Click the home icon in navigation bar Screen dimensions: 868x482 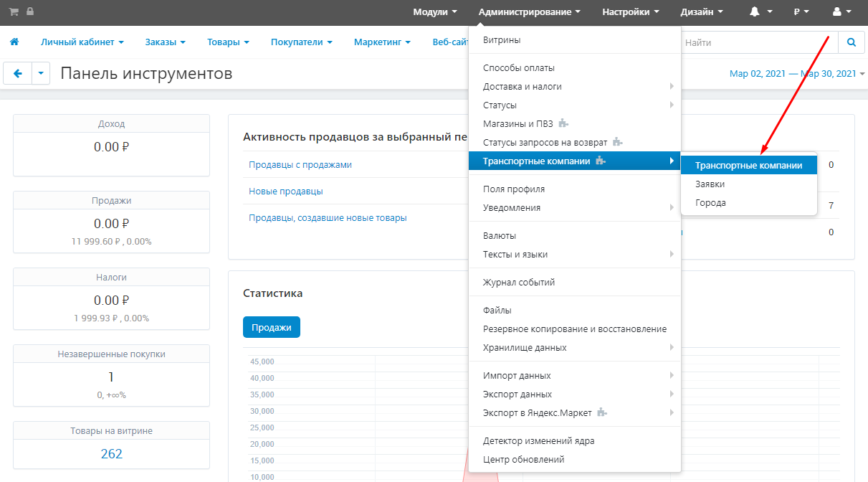14,42
